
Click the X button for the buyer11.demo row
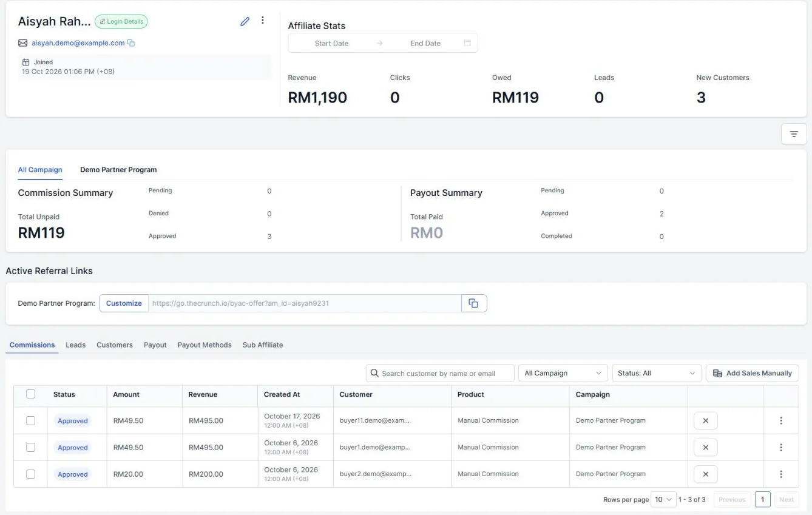coord(705,420)
